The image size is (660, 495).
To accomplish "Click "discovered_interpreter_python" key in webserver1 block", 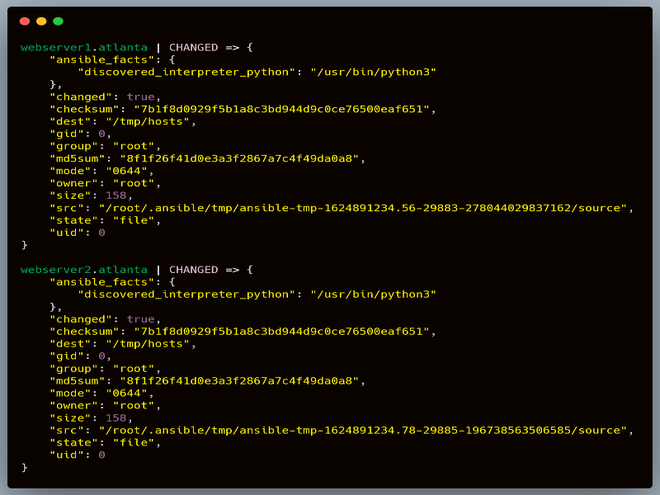I will pos(186,72).
